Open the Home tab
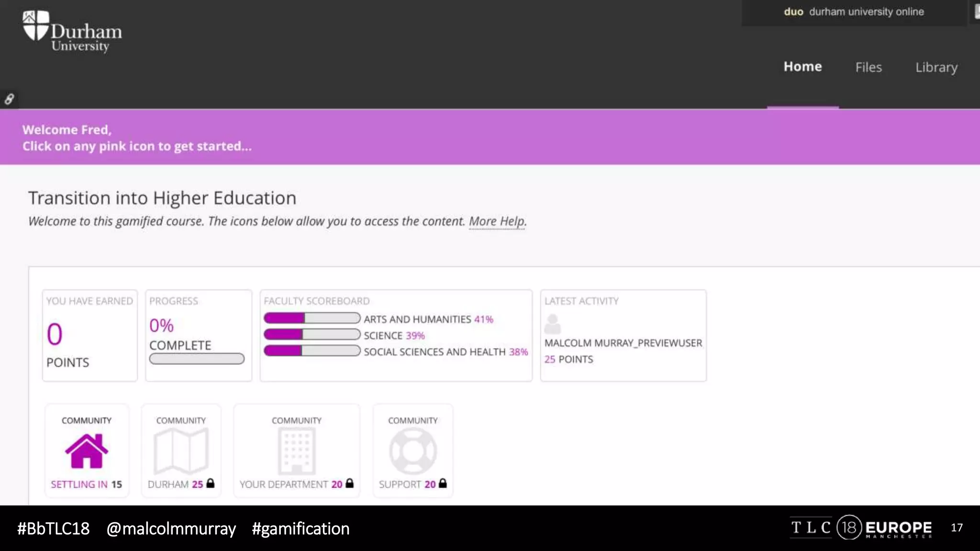Viewport: 980px width, 551px height. [802, 67]
